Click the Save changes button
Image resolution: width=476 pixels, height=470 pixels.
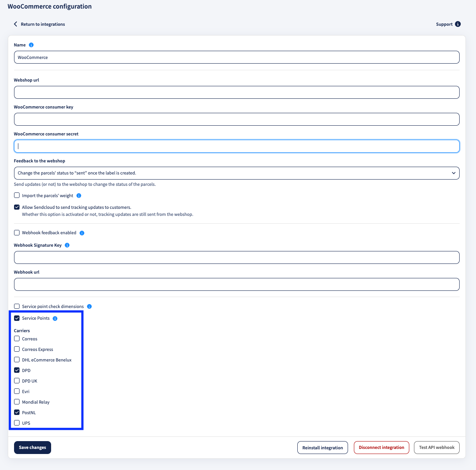pyautogui.click(x=32, y=447)
